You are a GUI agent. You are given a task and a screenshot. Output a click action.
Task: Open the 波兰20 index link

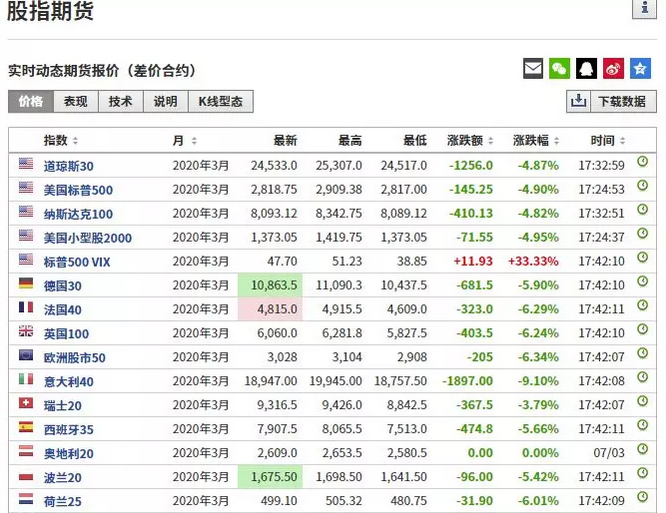click(63, 478)
